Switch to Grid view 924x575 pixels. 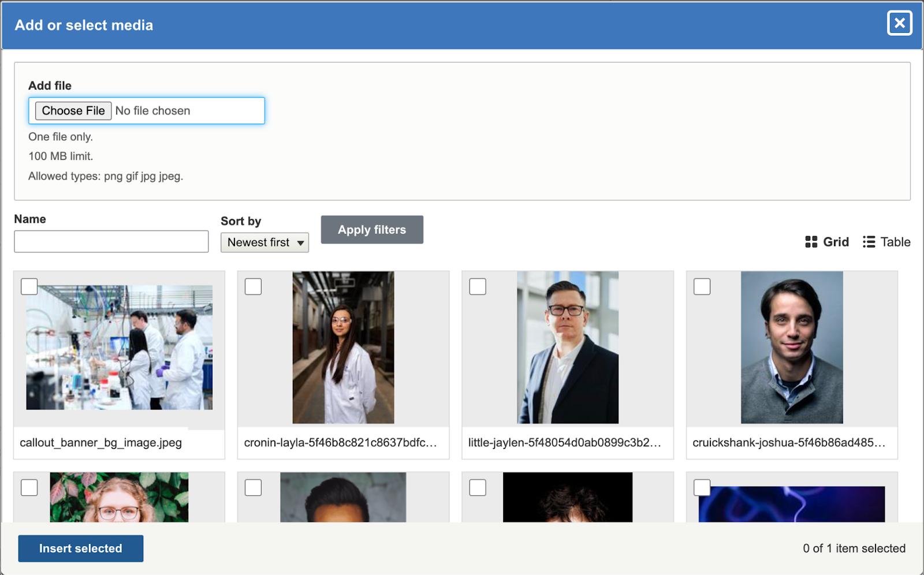click(x=827, y=242)
